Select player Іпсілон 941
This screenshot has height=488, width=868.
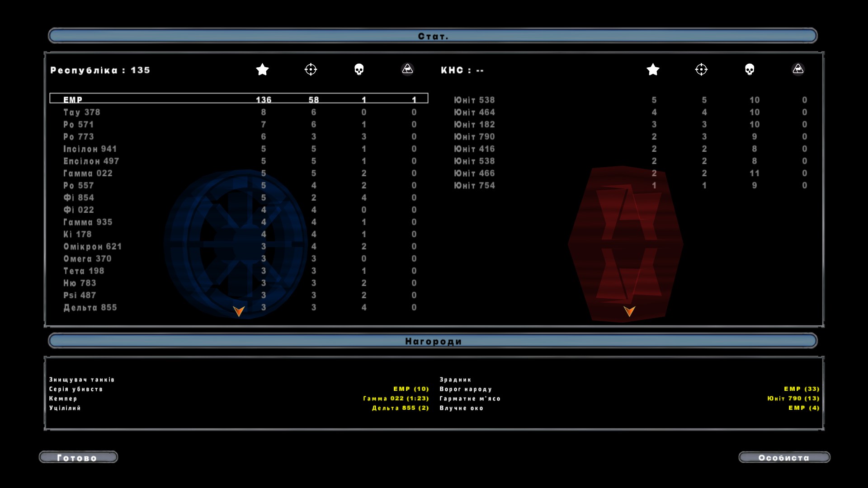[239, 149]
